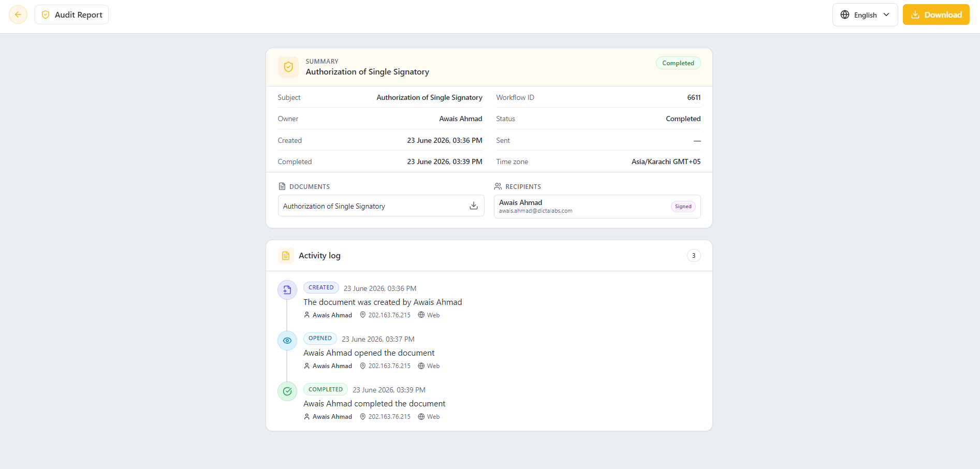
Task: Click the OPENED tag label
Action: 320,339
